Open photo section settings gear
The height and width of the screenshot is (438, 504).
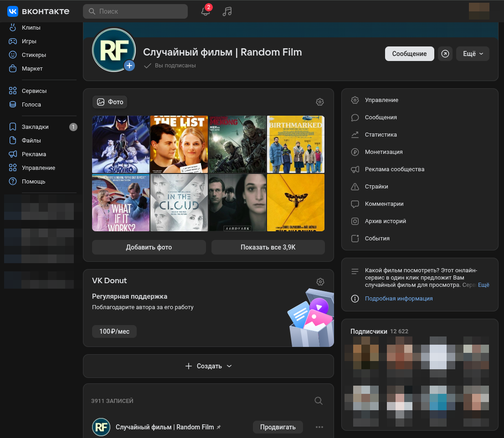[320, 102]
